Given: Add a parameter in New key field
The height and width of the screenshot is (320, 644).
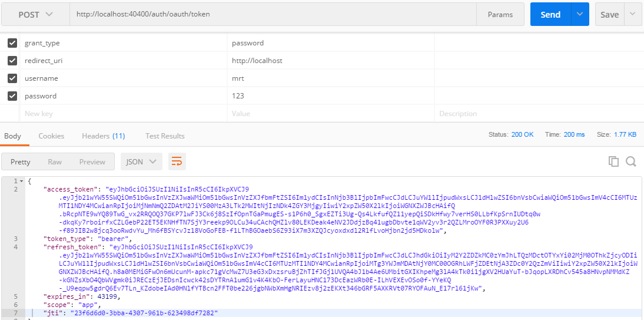Looking at the screenshot, I should click(124, 114).
